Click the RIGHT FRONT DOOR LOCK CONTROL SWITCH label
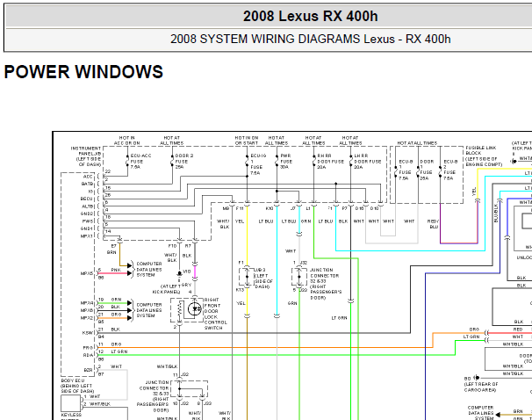Screen dimensions: 532x420 pyautogui.click(x=215, y=314)
